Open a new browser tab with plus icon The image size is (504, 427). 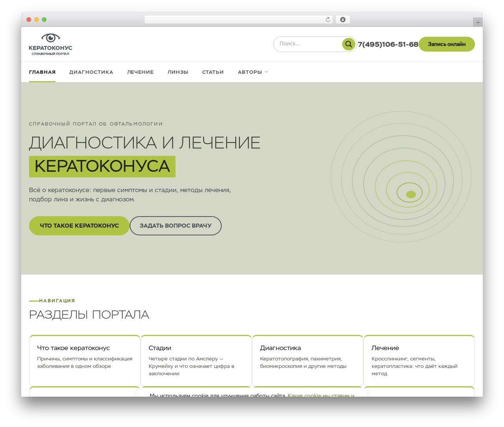click(478, 22)
